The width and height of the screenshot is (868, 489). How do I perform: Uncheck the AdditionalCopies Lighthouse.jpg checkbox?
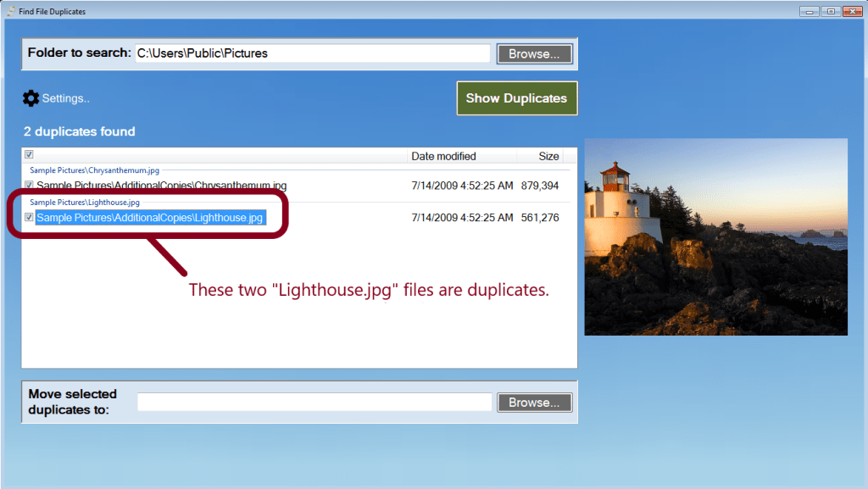pyautogui.click(x=29, y=218)
